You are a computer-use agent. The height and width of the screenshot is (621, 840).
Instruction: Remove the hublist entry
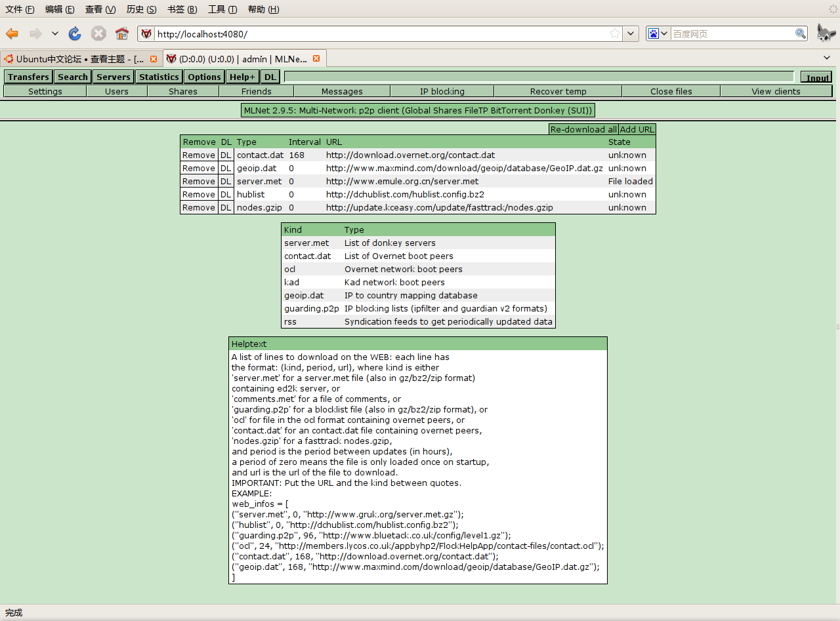point(199,195)
